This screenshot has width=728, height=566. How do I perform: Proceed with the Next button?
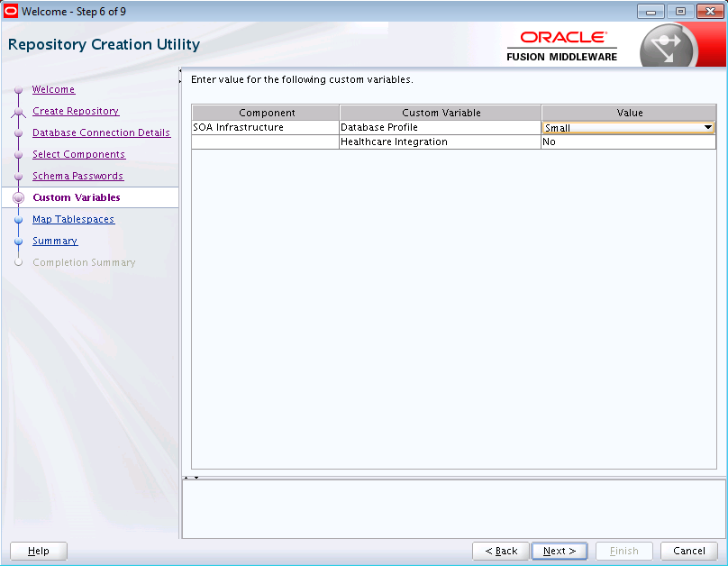click(560, 551)
